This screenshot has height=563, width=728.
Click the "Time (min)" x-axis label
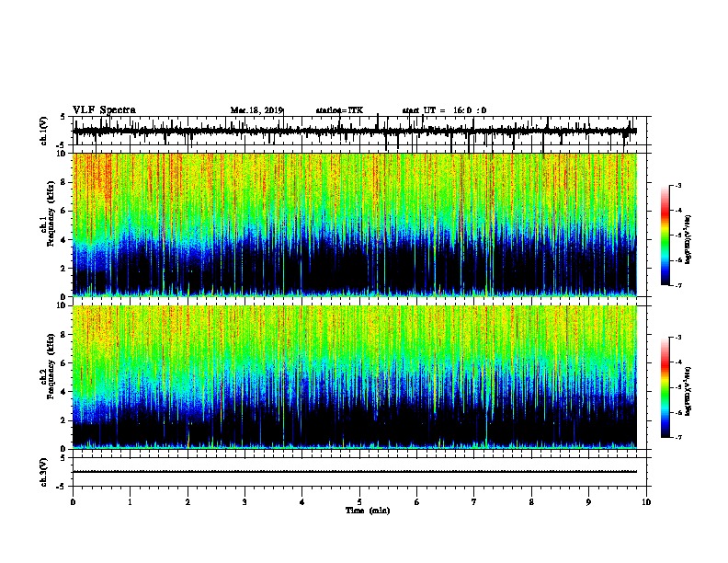368,511
